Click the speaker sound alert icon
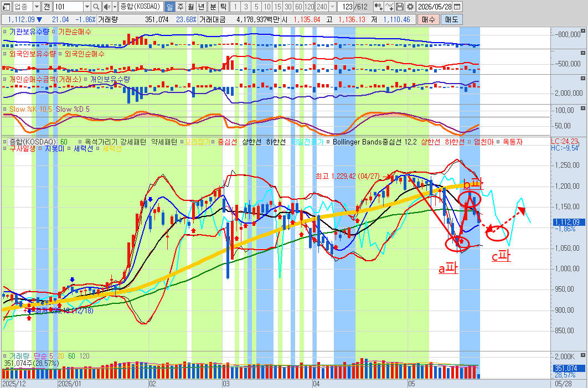The image size is (588, 388). 106,7
